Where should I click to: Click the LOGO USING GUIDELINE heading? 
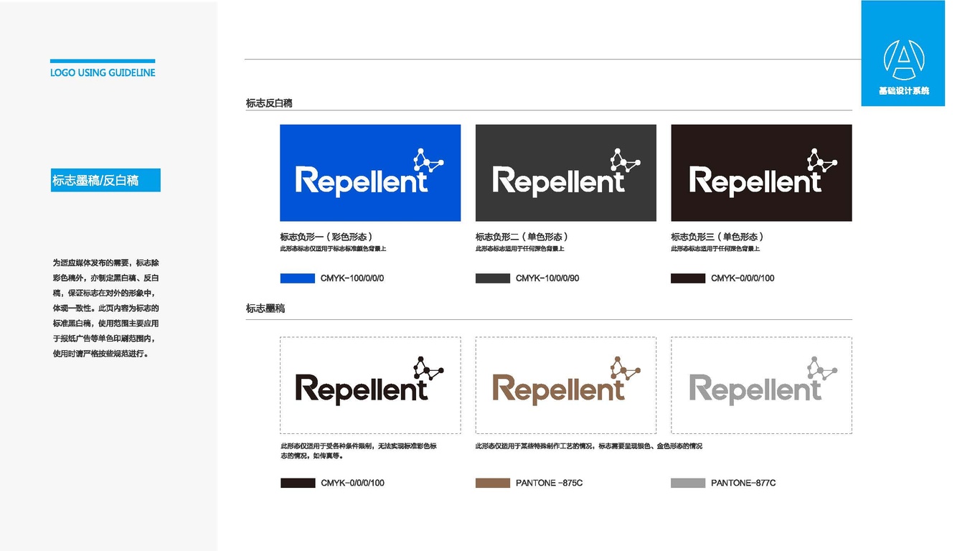click(103, 72)
